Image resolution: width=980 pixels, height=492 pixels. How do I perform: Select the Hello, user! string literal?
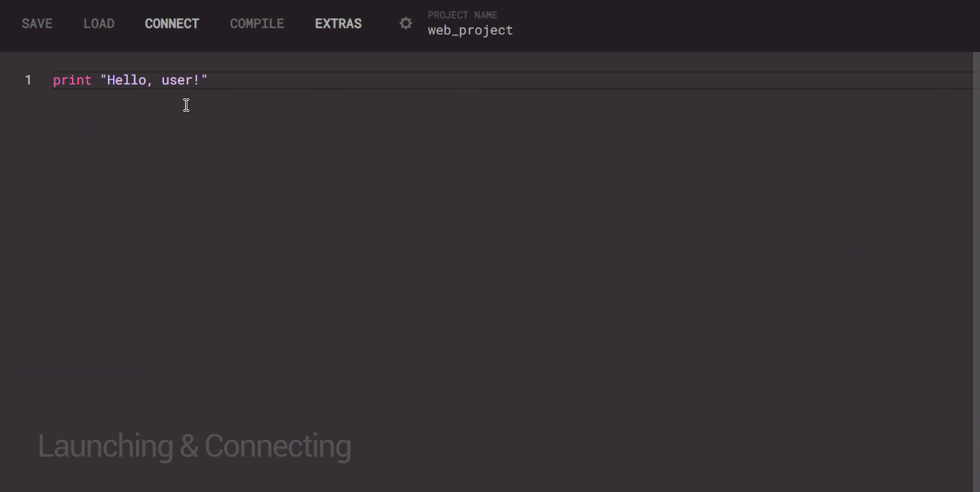[154, 80]
